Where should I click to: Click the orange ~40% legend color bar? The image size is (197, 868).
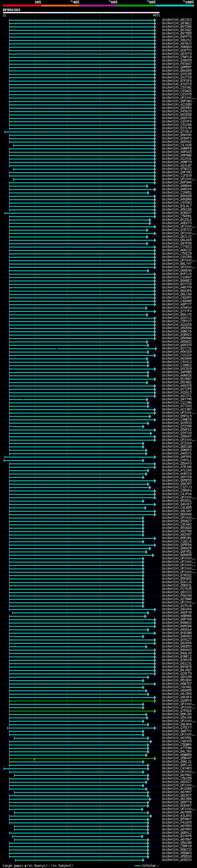click(60, 6)
